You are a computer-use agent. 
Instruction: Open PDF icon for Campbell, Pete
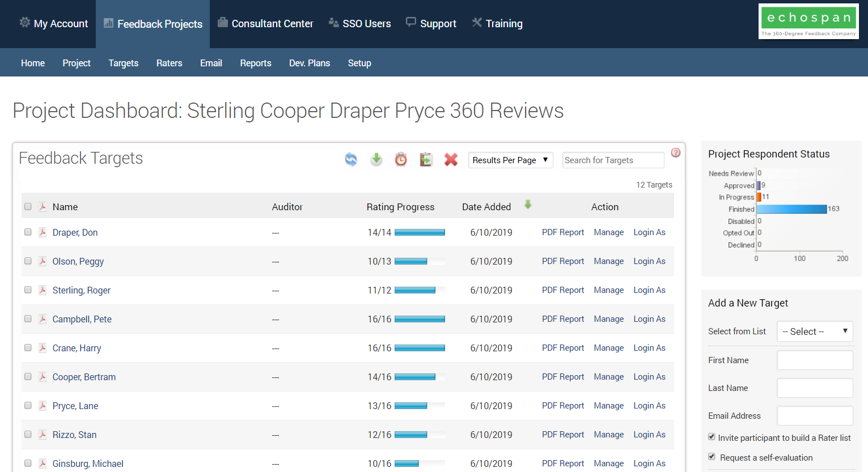(43, 318)
